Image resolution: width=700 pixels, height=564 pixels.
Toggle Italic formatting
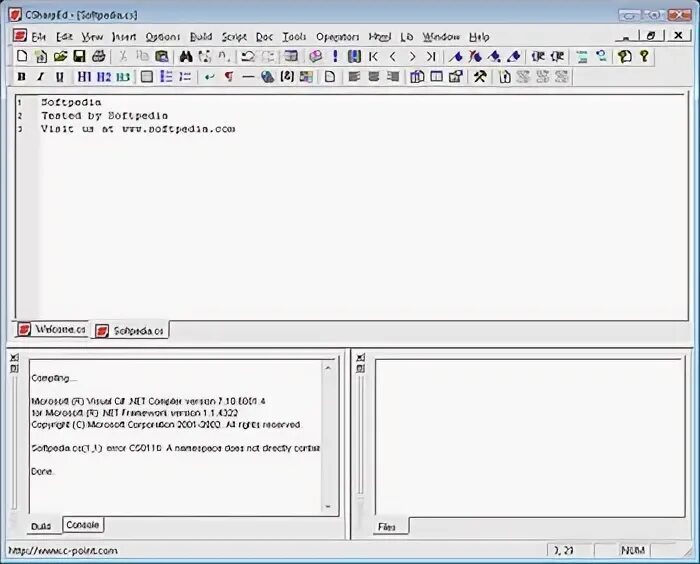(41, 77)
